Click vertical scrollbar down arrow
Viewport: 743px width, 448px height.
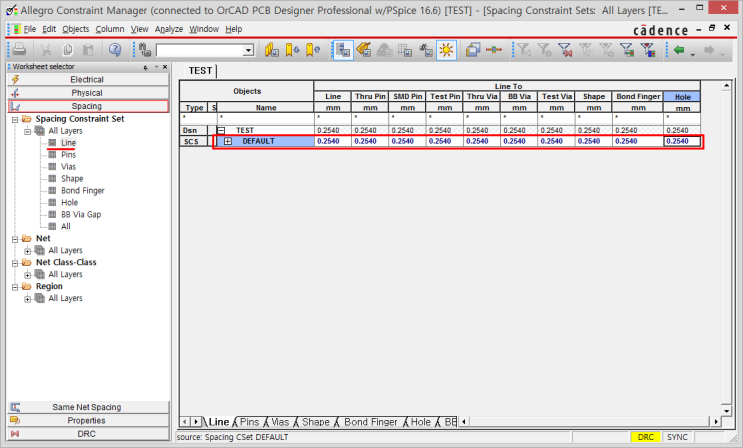(x=726, y=411)
